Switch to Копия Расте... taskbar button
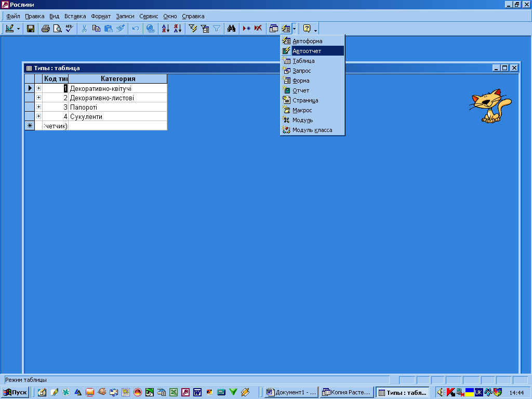532x399 pixels. pyautogui.click(x=347, y=392)
